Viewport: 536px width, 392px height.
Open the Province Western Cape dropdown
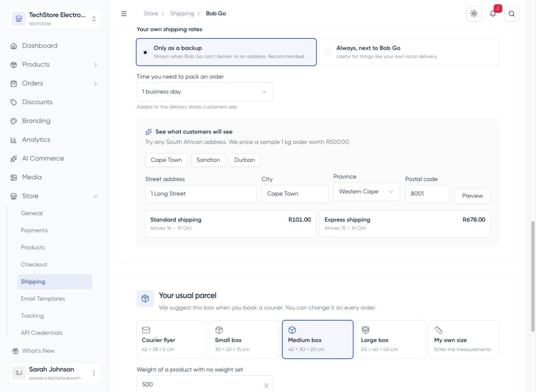[x=367, y=192]
